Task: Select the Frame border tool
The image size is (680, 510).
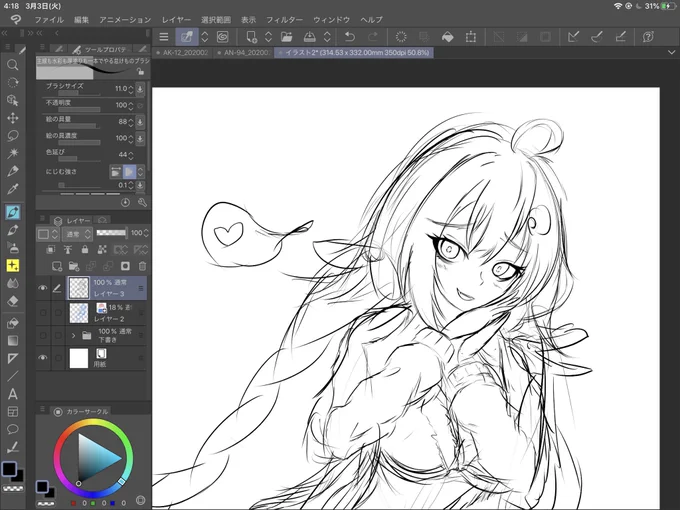Action: [x=13, y=412]
